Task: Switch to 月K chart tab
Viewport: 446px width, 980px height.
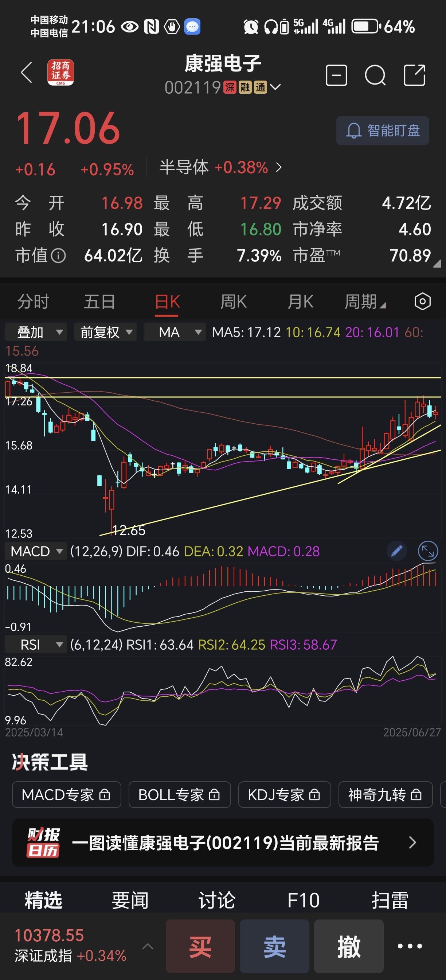Action: click(x=300, y=302)
